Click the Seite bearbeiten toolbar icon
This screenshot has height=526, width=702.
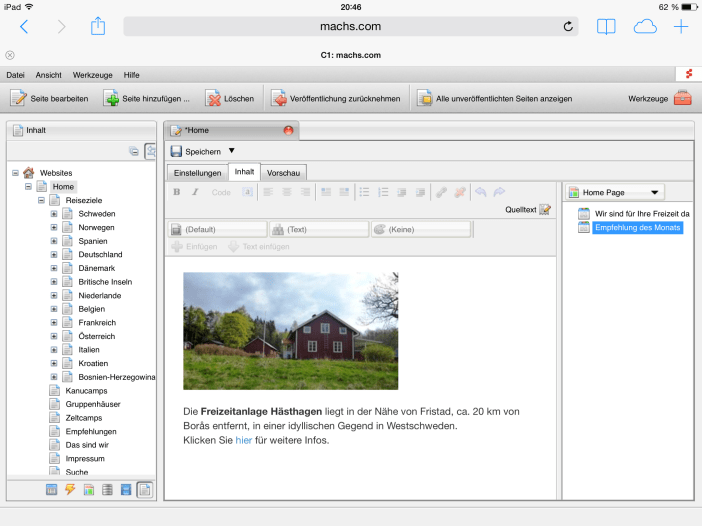[x=18, y=98]
